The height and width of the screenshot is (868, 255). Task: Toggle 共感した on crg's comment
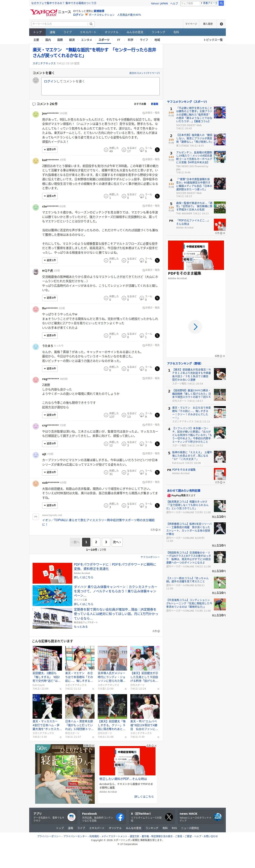111,444
